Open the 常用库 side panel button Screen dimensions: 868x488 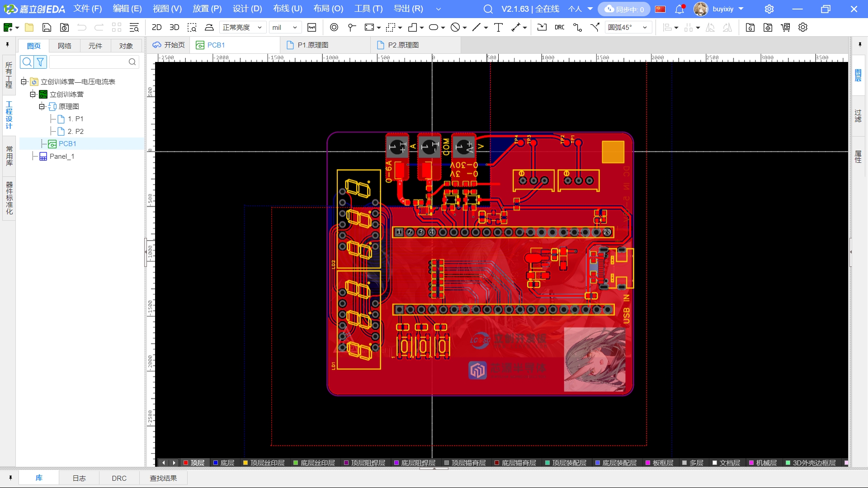(9, 156)
